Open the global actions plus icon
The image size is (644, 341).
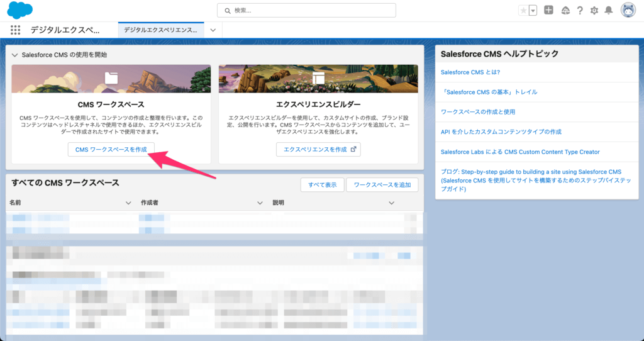(549, 10)
